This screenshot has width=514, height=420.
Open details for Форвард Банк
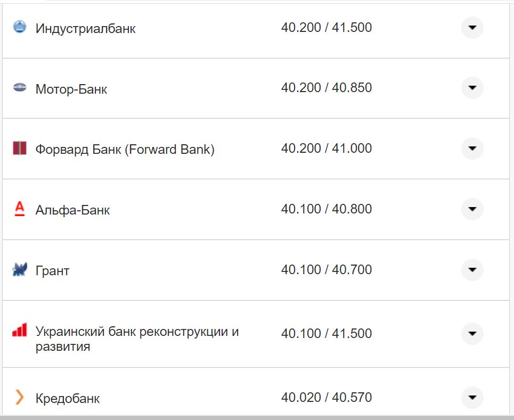[472, 149]
